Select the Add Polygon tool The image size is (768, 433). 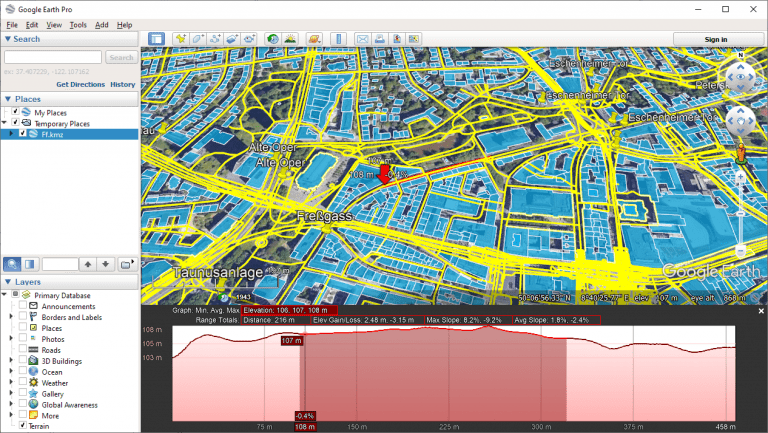(x=198, y=39)
